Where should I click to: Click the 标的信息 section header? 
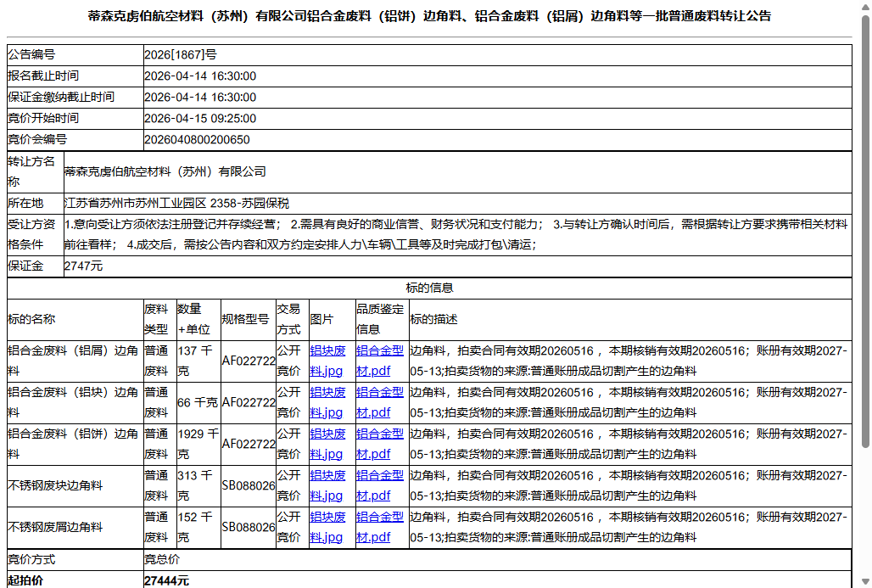pos(429,288)
